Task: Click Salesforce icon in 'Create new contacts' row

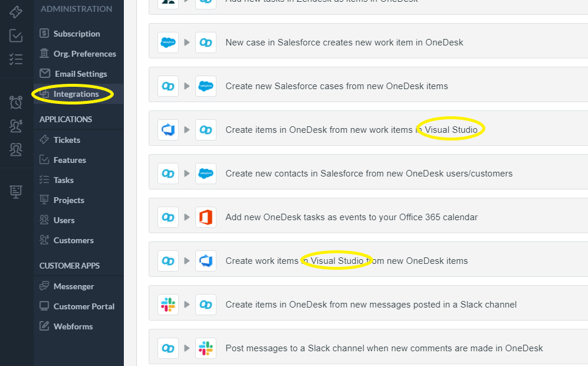Action: tap(206, 174)
